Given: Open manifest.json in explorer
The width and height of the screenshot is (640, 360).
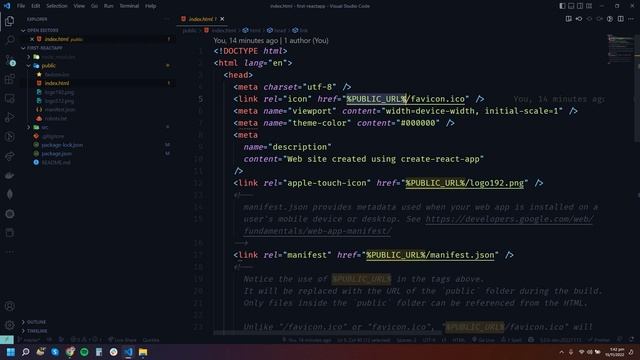Looking at the screenshot, I should tap(60, 109).
